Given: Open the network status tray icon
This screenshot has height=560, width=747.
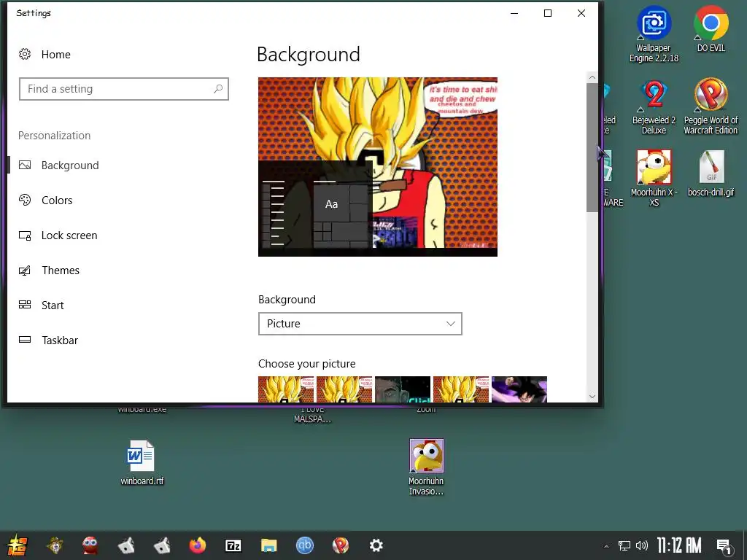Looking at the screenshot, I should [x=624, y=545].
